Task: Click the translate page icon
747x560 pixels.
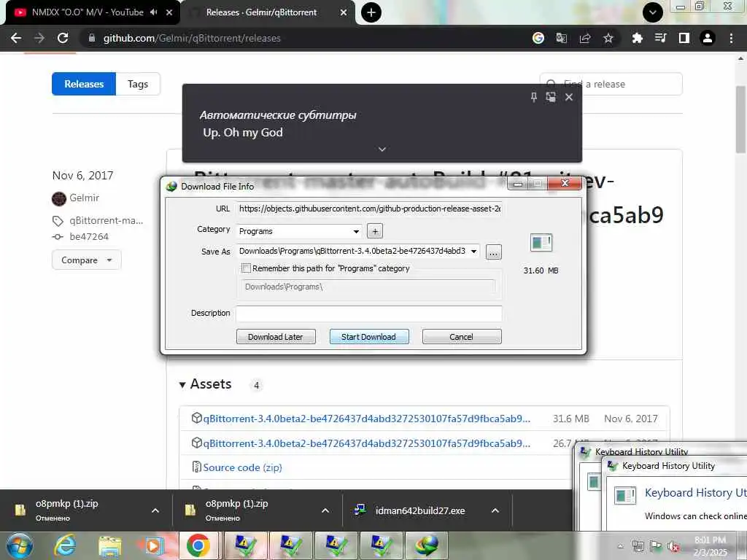Action: pos(562,38)
